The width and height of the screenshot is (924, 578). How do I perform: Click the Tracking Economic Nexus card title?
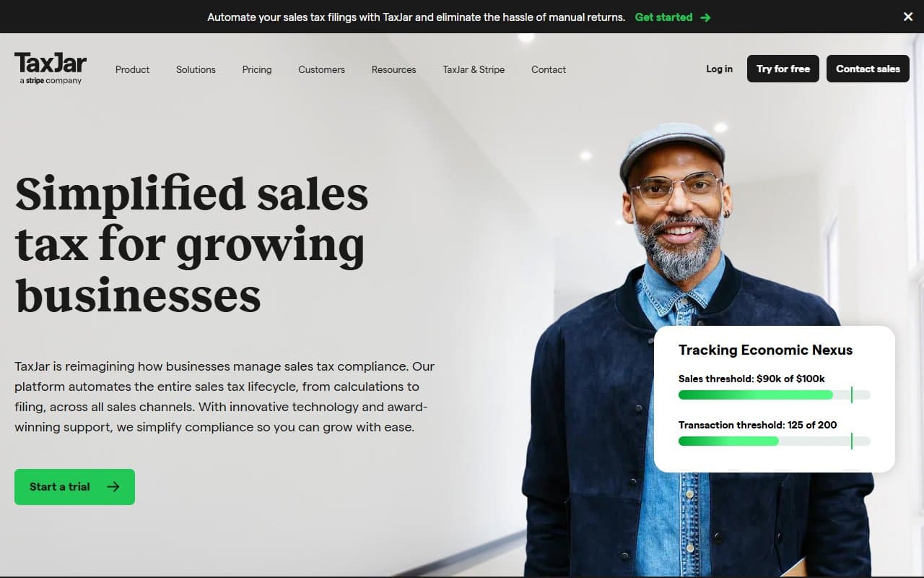[765, 350]
